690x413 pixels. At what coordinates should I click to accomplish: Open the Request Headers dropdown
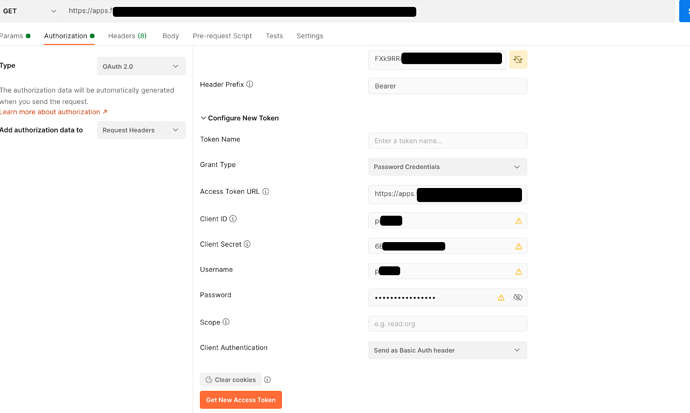pos(141,130)
